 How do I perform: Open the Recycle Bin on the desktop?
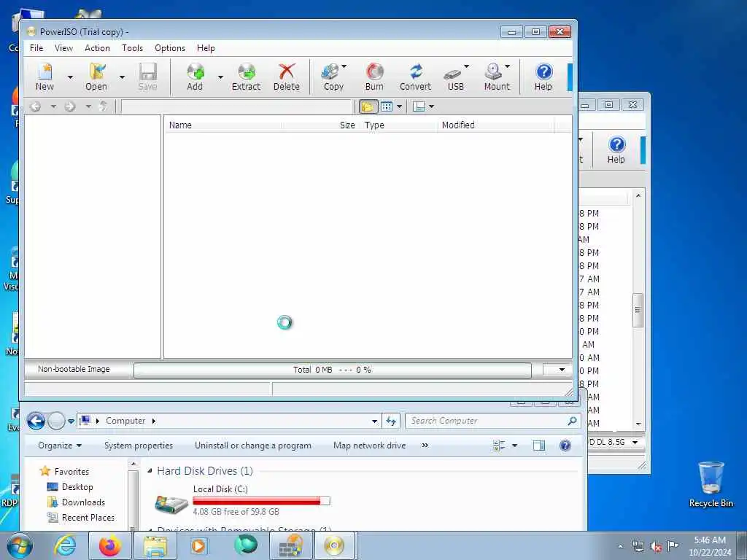coord(711,484)
